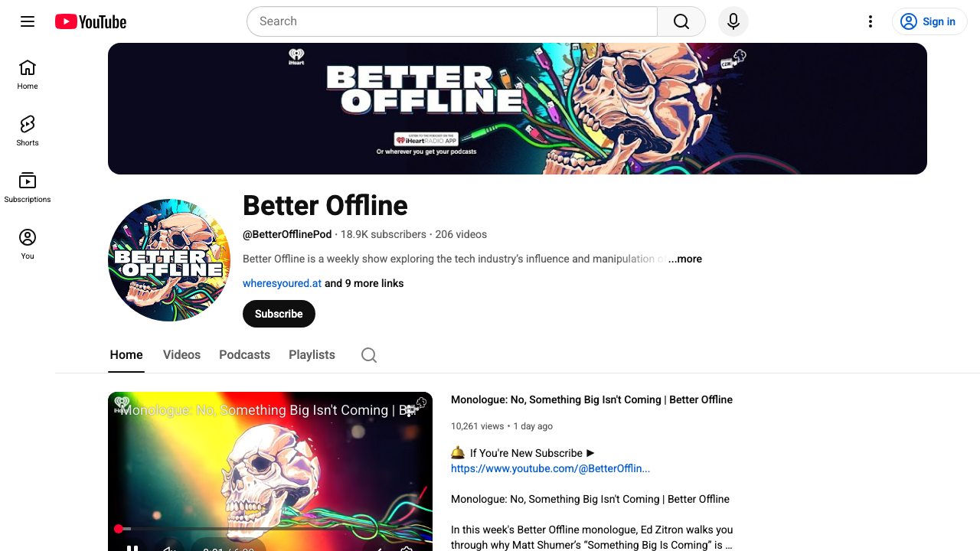
Task: Sign in with the Sign in button
Action: click(x=929, y=21)
